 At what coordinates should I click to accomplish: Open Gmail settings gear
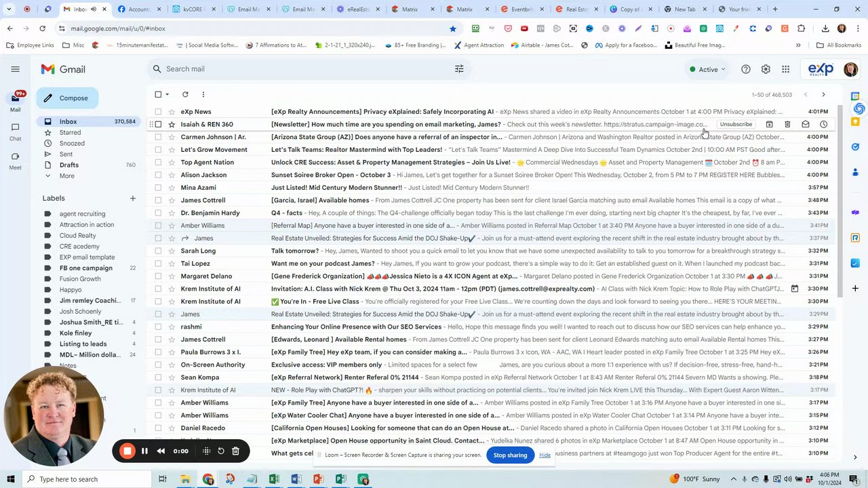coord(766,69)
